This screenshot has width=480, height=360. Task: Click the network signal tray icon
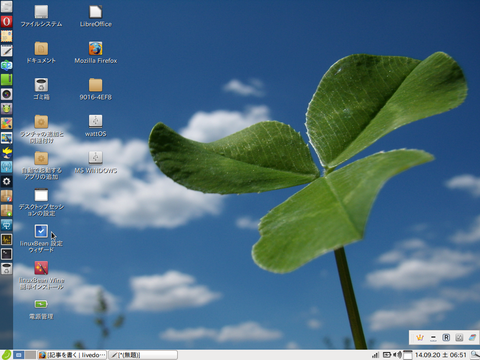pos(376,355)
